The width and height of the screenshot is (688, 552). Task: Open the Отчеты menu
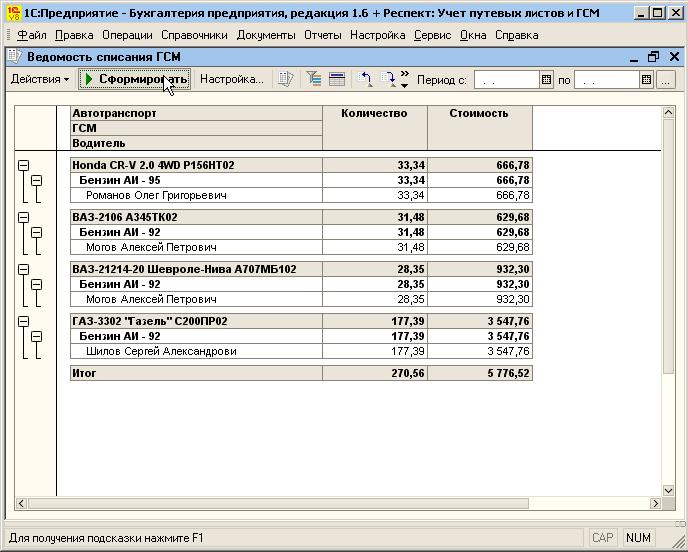(323, 35)
